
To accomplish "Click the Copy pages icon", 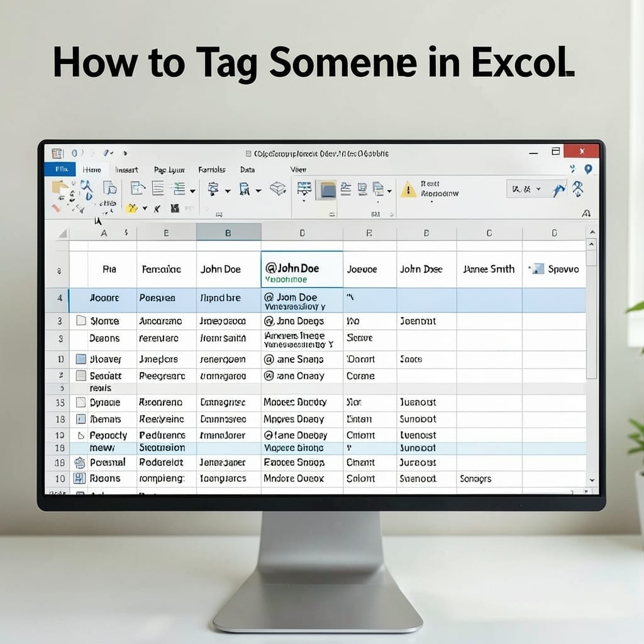I will pyautogui.click(x=109, y=188).
